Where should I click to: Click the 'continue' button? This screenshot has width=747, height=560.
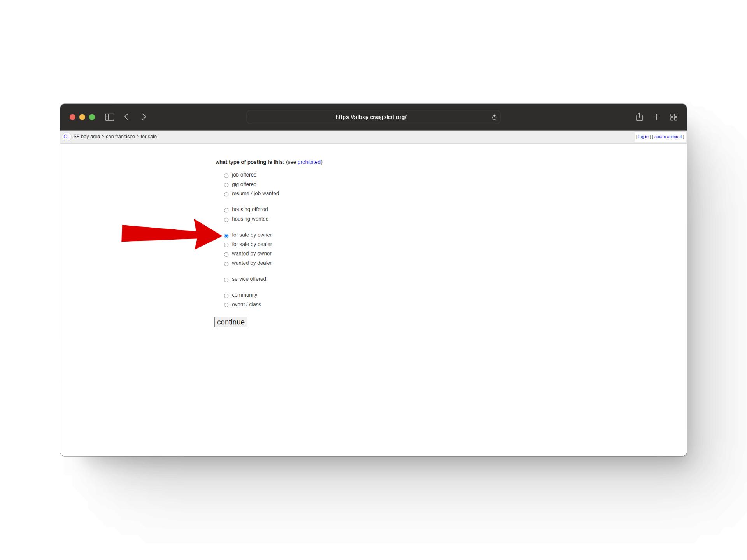click(230, 322)
